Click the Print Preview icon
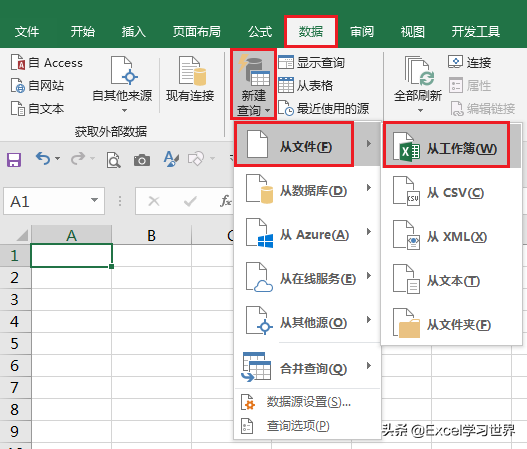The height and width of the screenshot is (449, 527). [114, 160]
